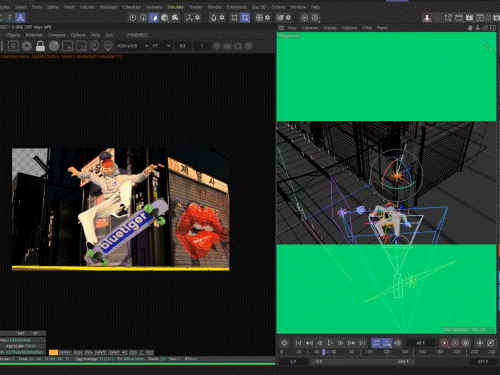This screenshot has width=500, height=375.
Task: Click the film region icon next to region
Action: (x=81, y=46)
